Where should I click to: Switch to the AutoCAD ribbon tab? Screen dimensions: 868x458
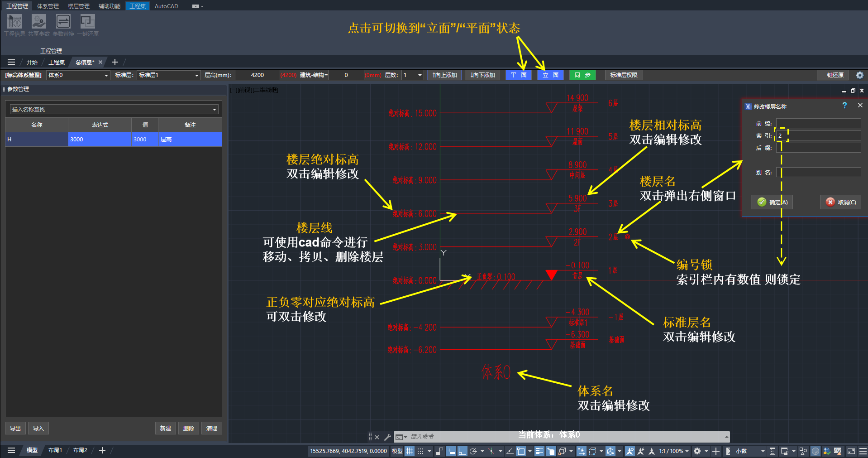(167, 6)
